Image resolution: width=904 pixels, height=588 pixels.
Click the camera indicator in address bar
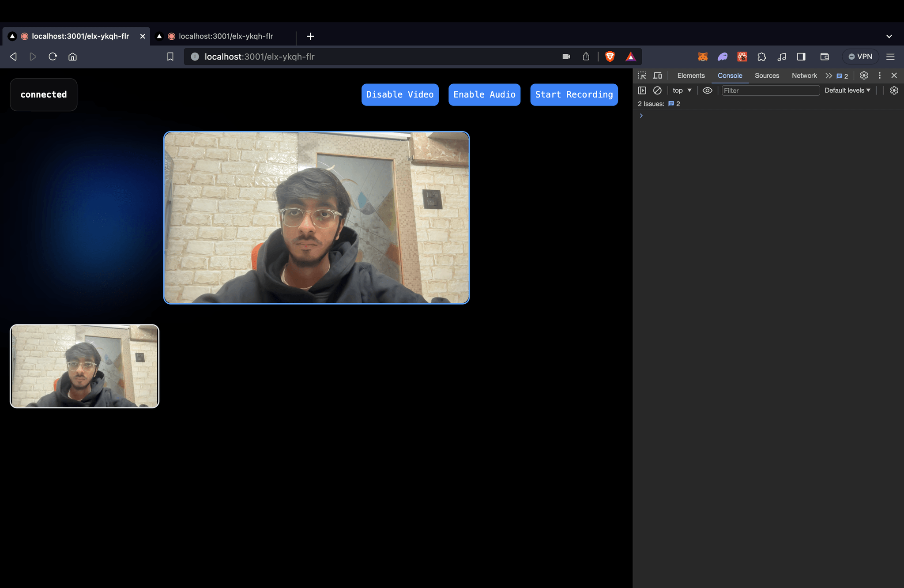[x=566, y=57]
